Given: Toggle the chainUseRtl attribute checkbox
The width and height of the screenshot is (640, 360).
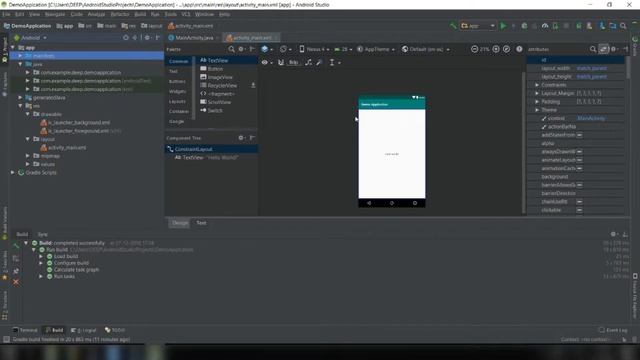Looking at the screenshot, I should tap(579, 202).
